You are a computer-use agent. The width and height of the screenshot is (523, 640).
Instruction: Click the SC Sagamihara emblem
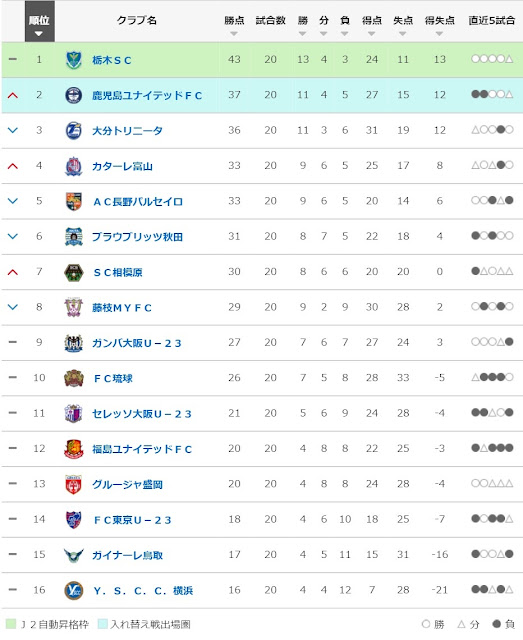point(73,272)
